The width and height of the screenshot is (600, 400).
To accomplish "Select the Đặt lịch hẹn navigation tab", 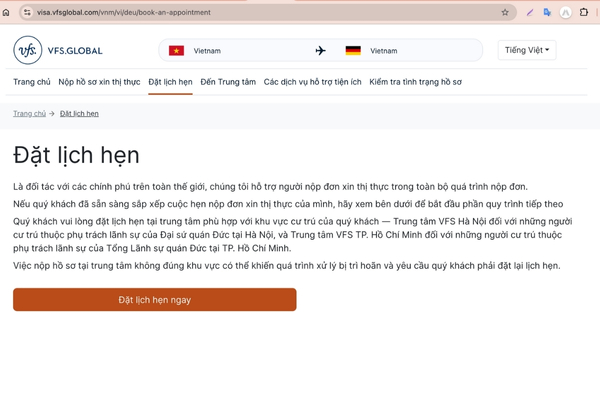I will 170,82.
